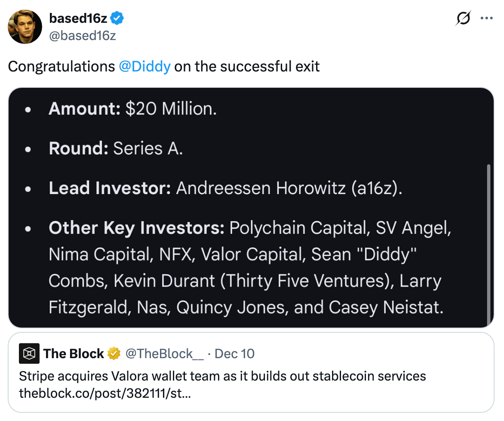
Task: Click the based16z display name
Action: pos(79,18)
